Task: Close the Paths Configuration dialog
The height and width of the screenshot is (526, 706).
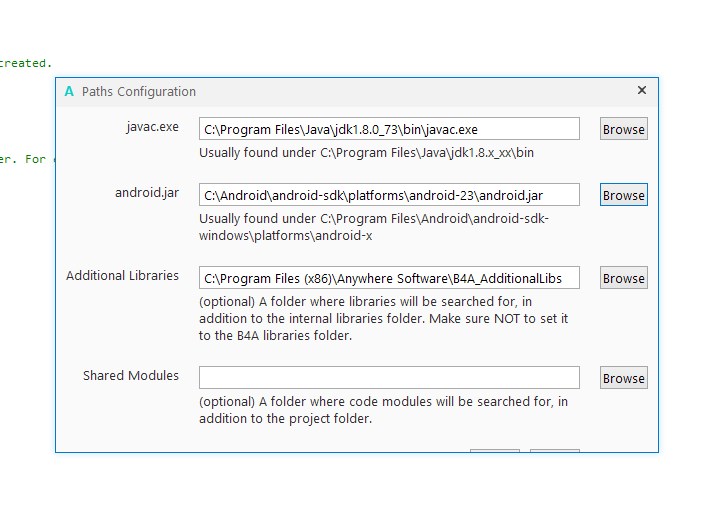Action: pyautogui.click(x=642, y=90)
